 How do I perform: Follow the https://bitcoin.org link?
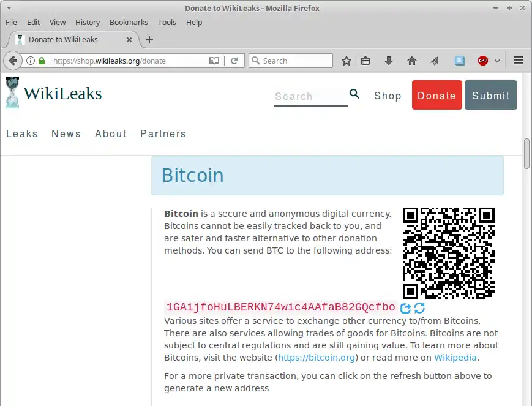click(317, 358)
